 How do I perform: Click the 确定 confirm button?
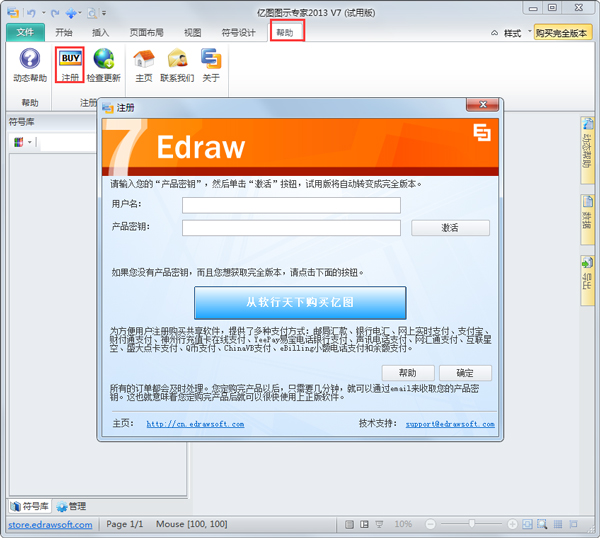point(465,373)
